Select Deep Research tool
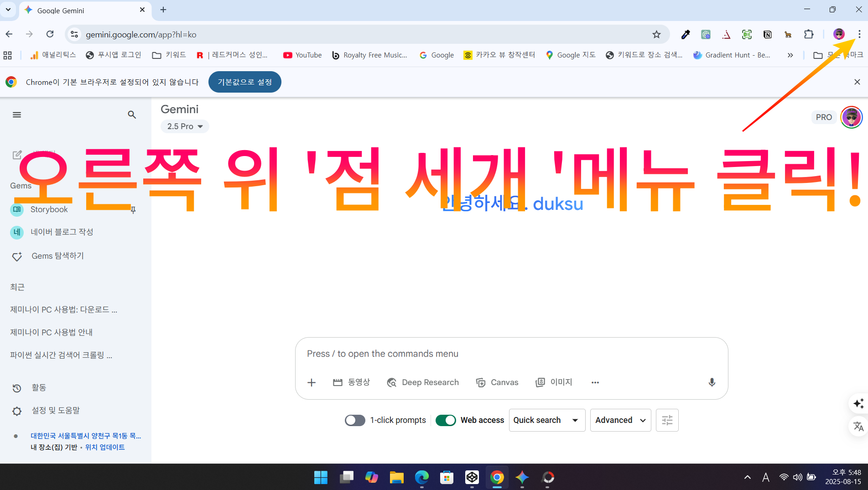This screenshot has height=490, width=868. pos(423,382)
